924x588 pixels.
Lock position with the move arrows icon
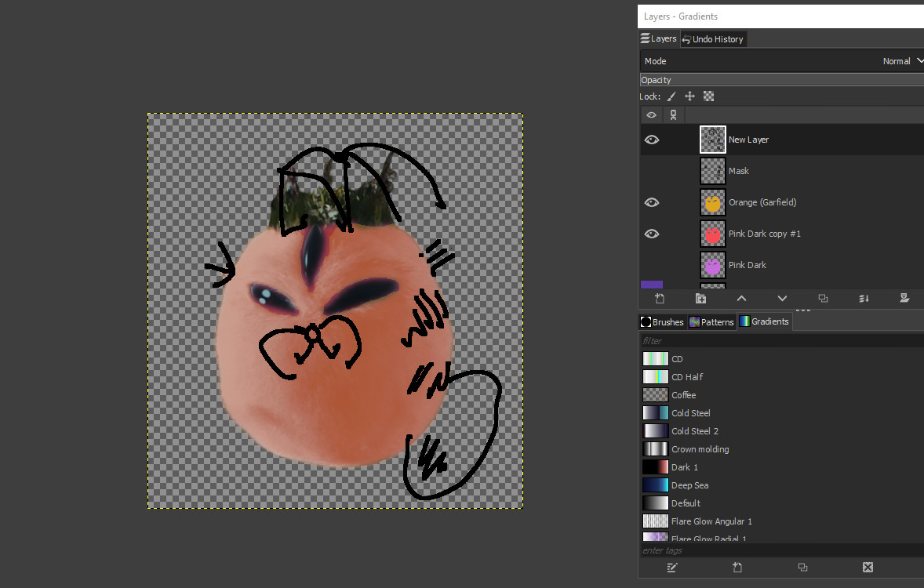point(689,96)
